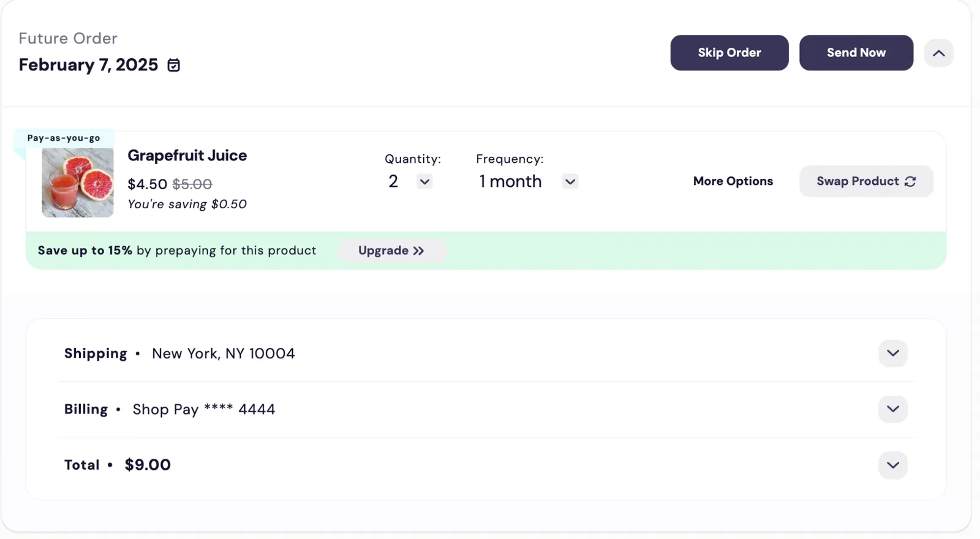The width and height of the screenshot is (980, 539).
Task: Select the Grapefruit Juice product title
Action: pyautogui.click(x=187, y=156)
